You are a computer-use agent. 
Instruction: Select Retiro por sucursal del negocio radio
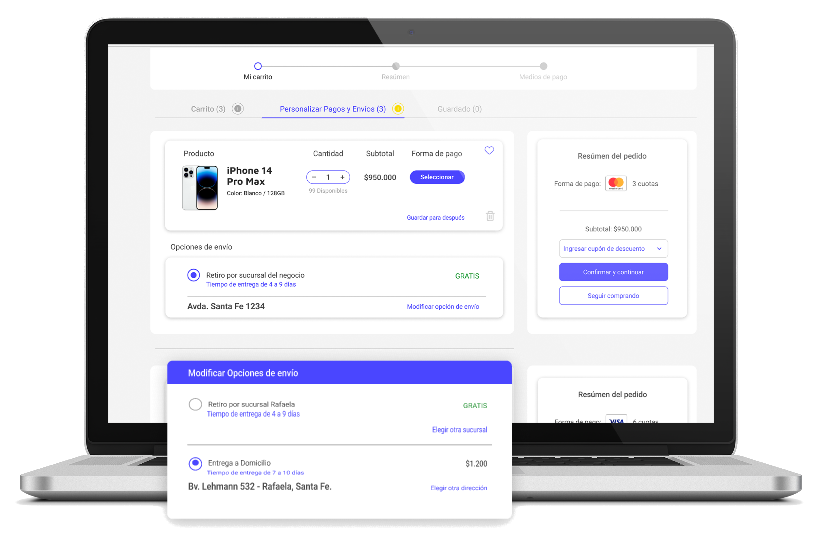pos(193,275)
